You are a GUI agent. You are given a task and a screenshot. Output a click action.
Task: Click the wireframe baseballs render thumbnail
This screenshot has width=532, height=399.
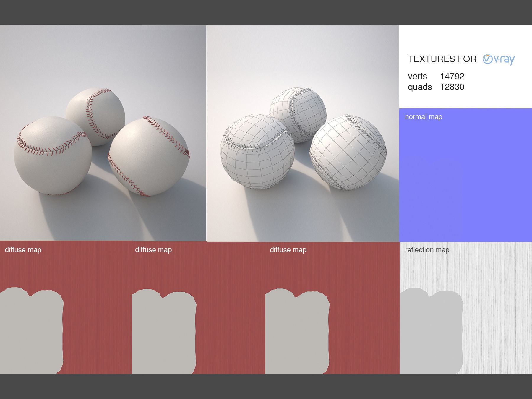point(303,133)
